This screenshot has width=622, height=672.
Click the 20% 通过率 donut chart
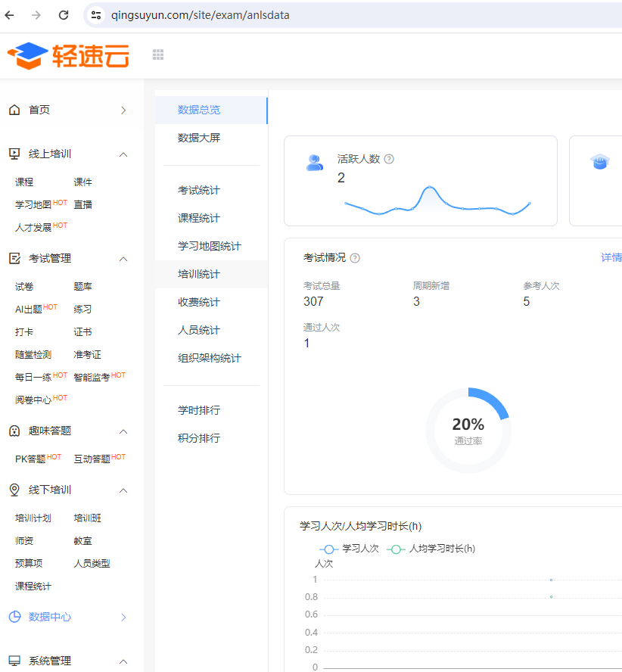[468, 430]
